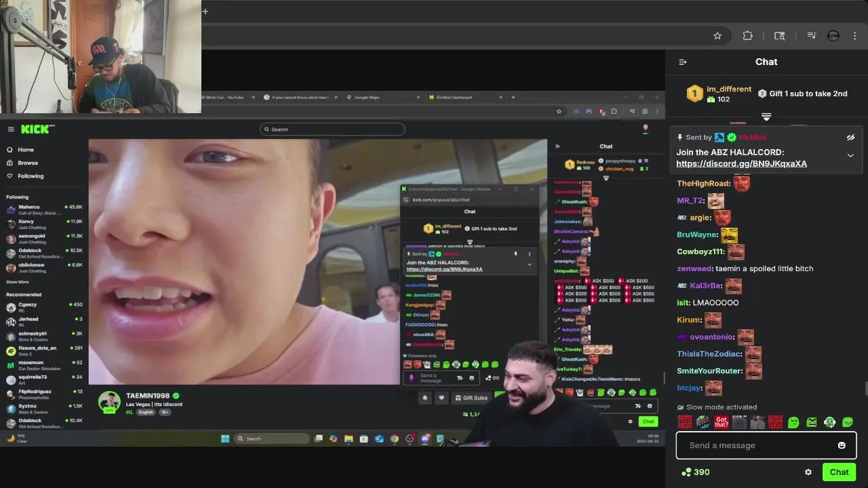Image resolution: width=868 pixels, height=488 pixels.
Task: Click English language tag under TAEMIN1998
Action: coord(146,412)
